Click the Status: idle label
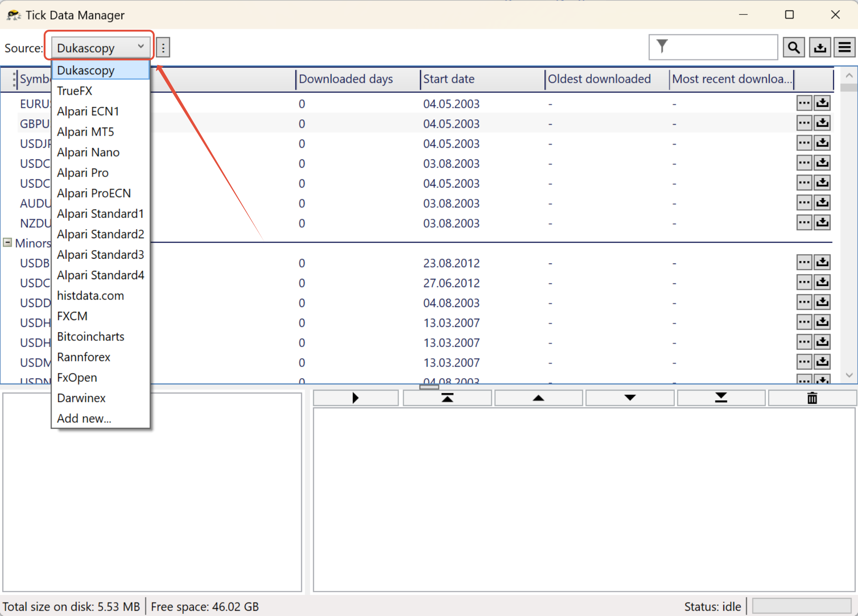Image resolution: width=858 pixels, height=616 pixels. [712, 606]
